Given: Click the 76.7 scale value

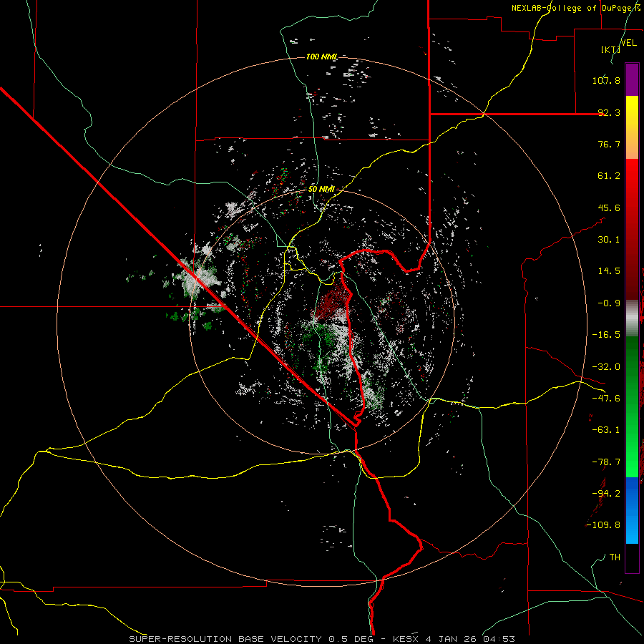Looking at the screenshot, I should [609, 144].
